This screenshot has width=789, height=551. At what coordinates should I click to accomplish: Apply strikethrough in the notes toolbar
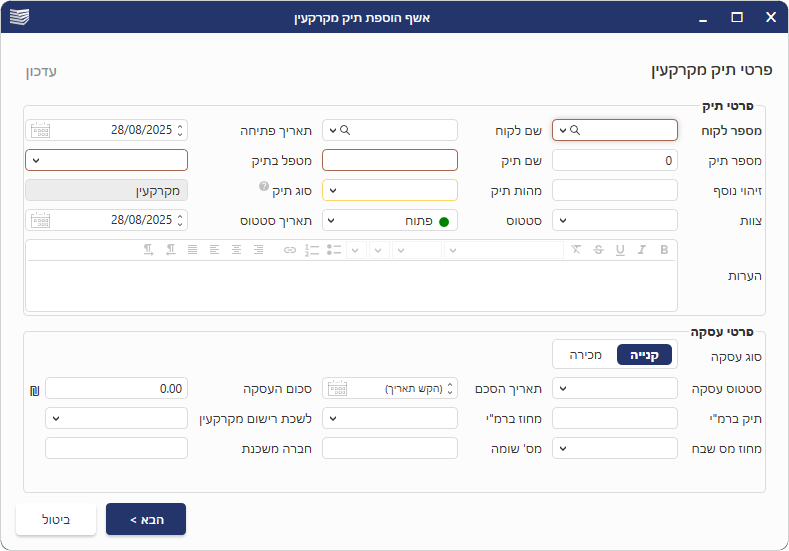(x=598, y=249)
